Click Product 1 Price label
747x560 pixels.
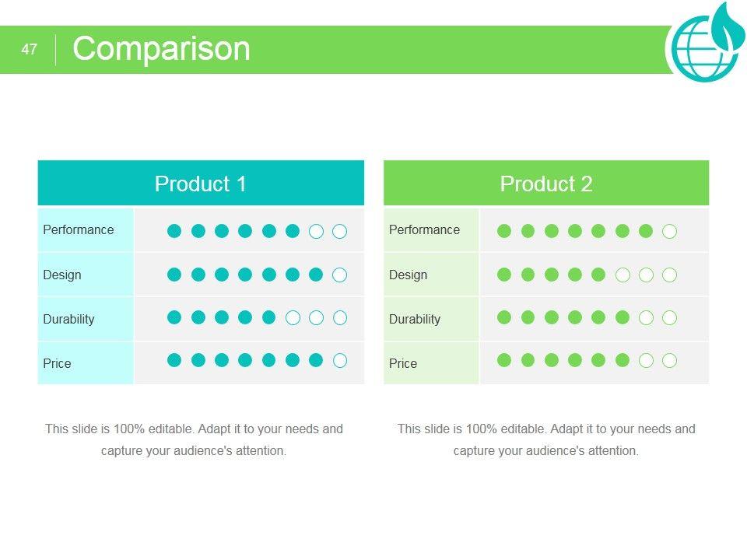tap(57, 363)
